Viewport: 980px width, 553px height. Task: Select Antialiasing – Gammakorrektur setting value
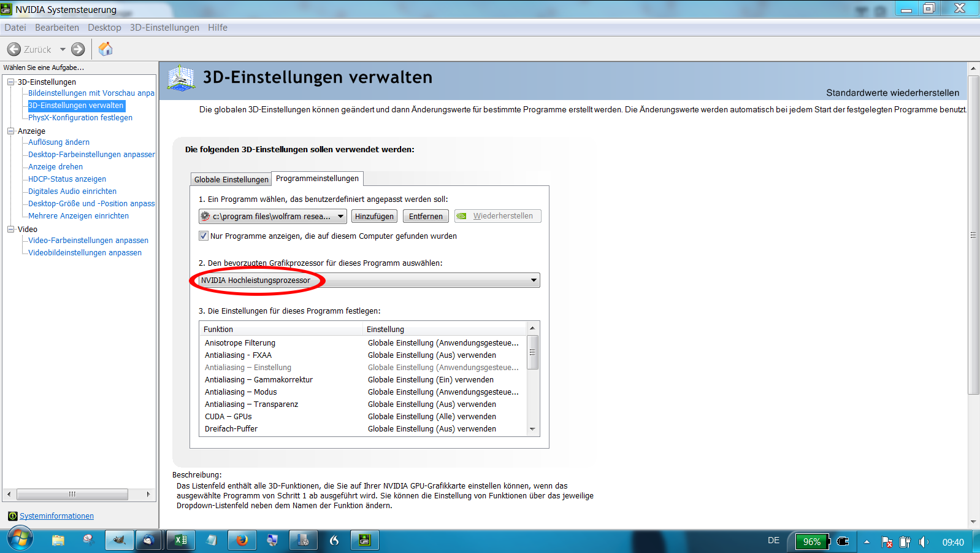(431, 380)
